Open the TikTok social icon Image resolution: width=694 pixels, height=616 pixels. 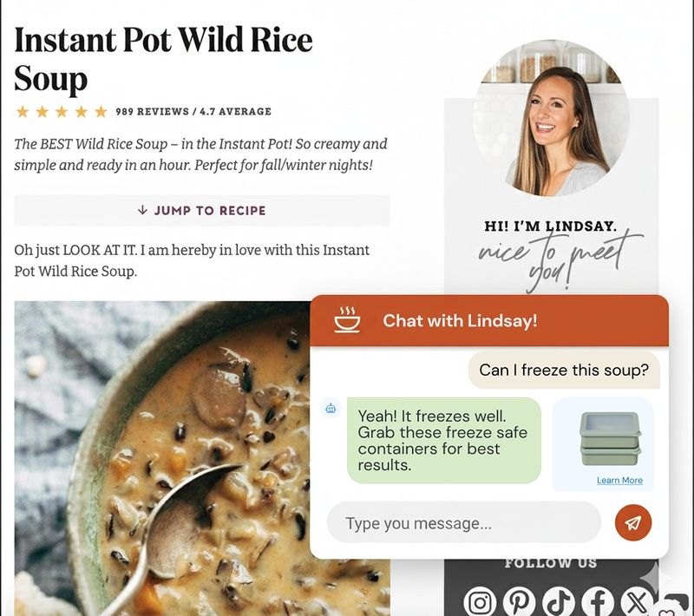(558, 602)
